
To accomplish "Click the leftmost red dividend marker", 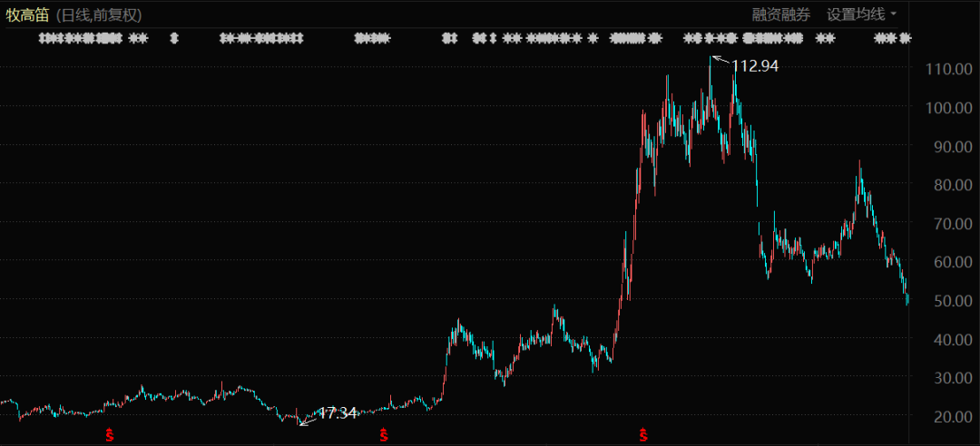I will (x=110, y=436).
